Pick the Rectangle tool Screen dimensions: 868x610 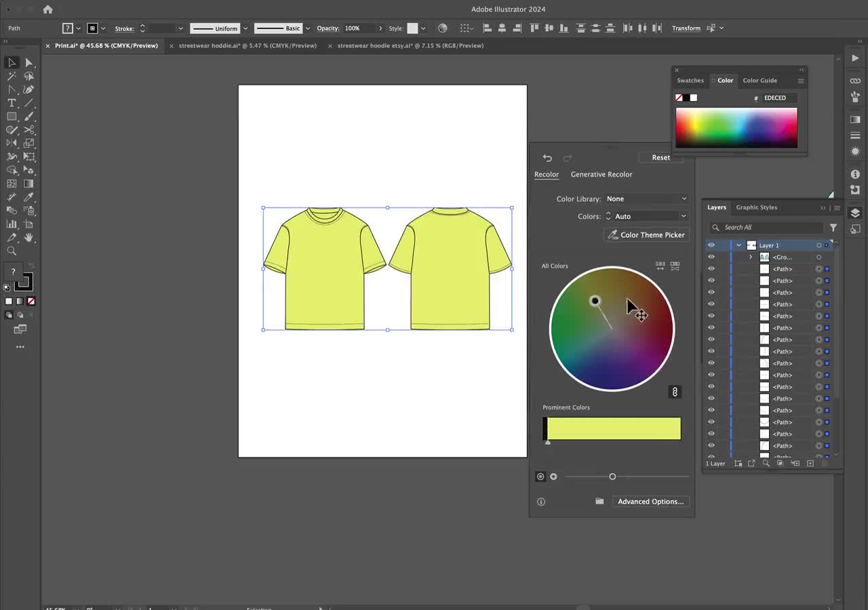click(11, 117)
